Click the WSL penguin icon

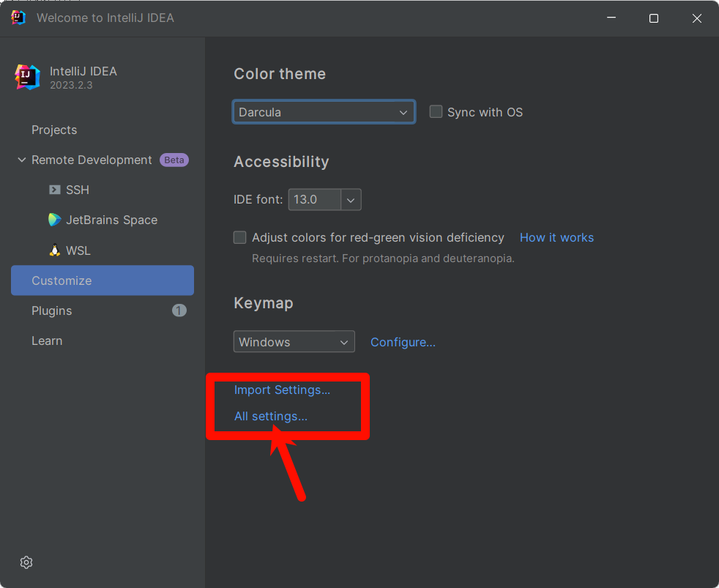[x=55, y=250]
